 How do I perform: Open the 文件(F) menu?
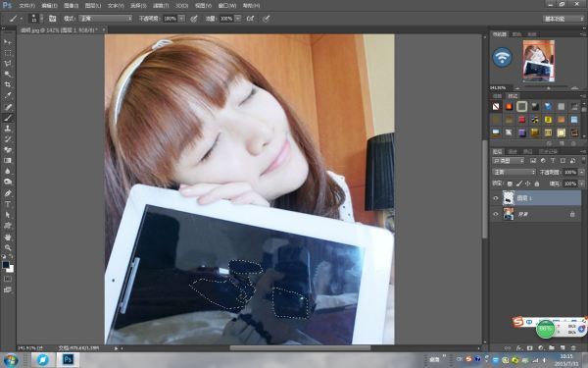click(x=26, y=6)
